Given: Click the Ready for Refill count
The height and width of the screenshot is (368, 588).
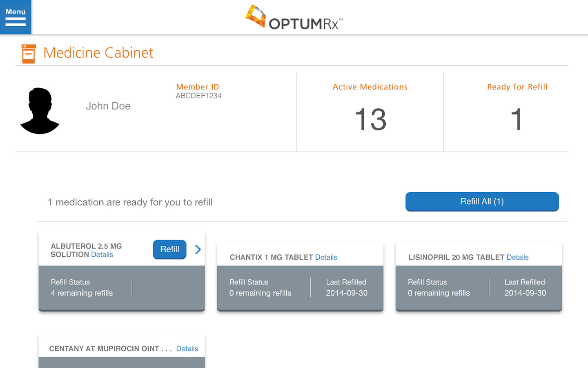Looking at the screenshot, I should [517, 119].
